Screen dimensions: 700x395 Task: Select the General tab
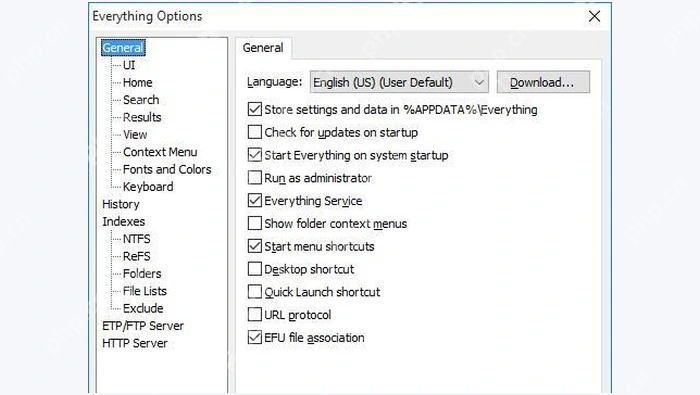tap(263, 48)
